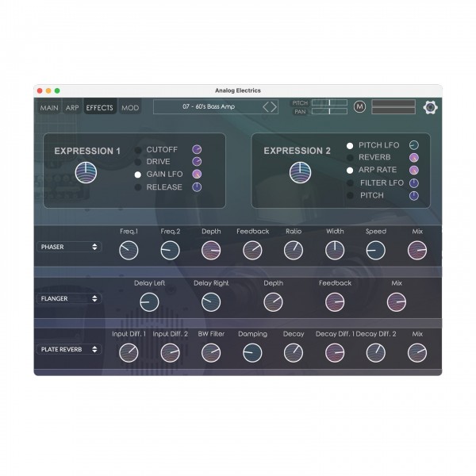Screen dimensions: 476x476
Task: Enable the CUTOFF expression toggle
Action: (138, 150)
